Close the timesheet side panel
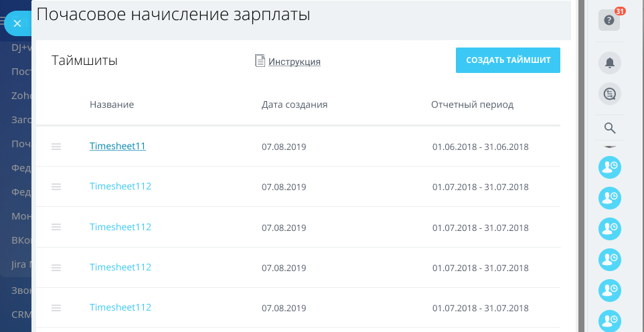The image size is (644, 332). (x=17, y=23)
